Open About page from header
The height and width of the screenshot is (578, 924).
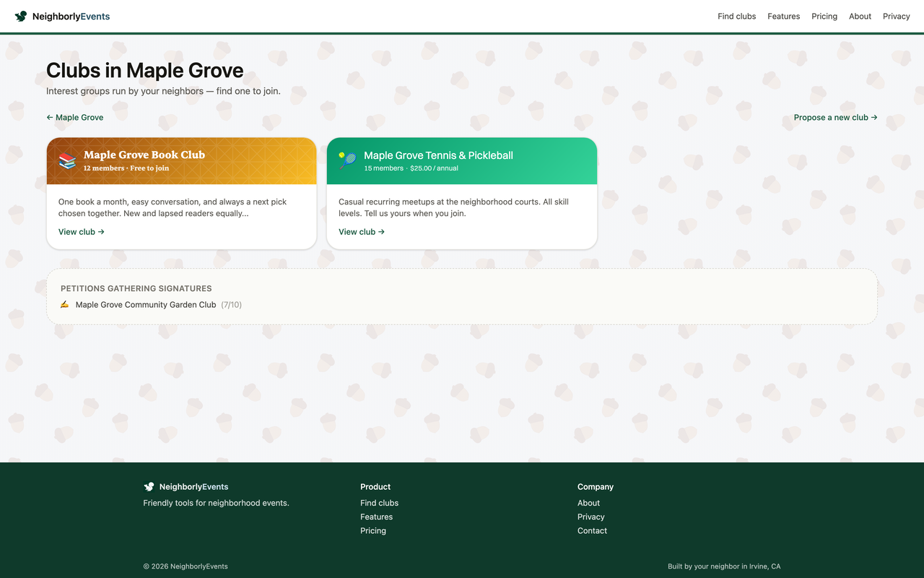(860, 16)
